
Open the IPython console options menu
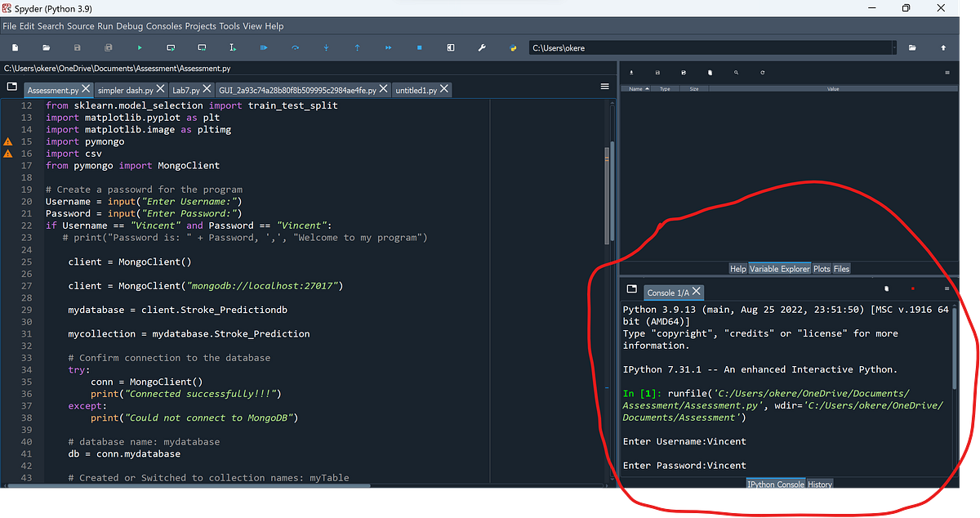(946, 288)
